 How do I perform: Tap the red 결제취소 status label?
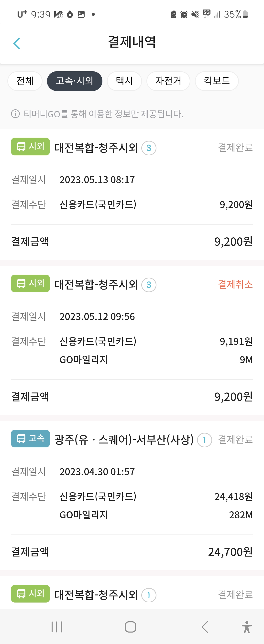(x=235, y=284)
